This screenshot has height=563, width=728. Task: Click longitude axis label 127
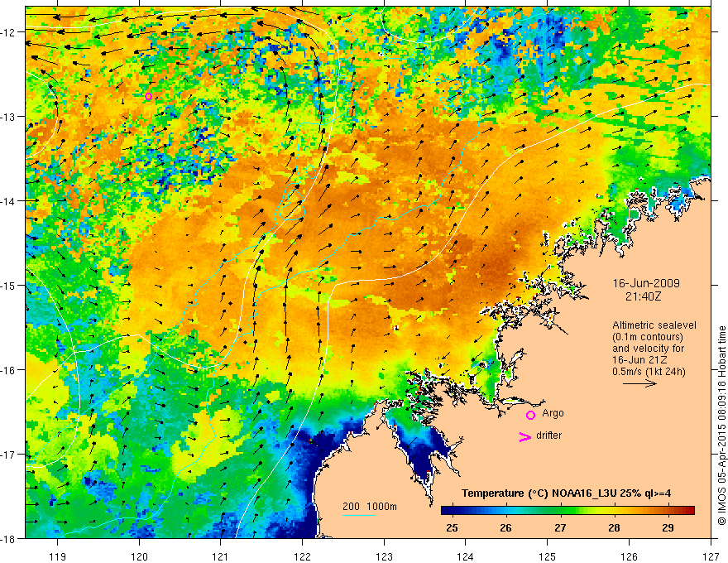711,557
